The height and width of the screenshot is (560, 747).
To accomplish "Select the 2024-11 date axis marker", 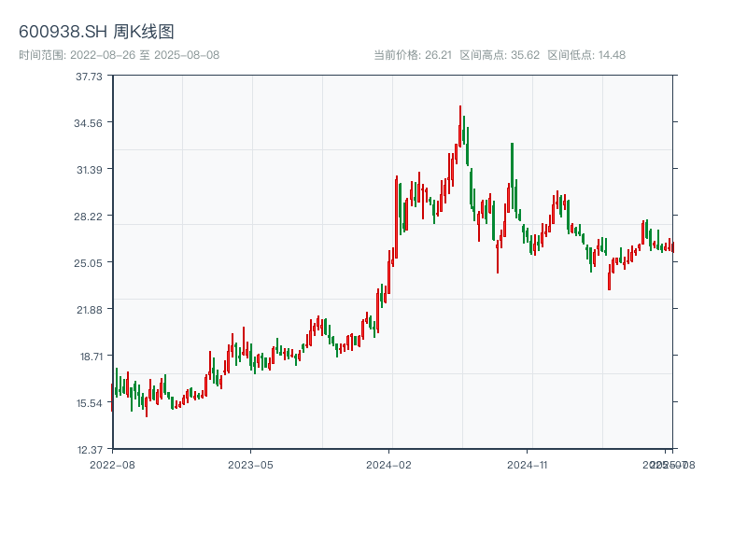I will [528, 464].
